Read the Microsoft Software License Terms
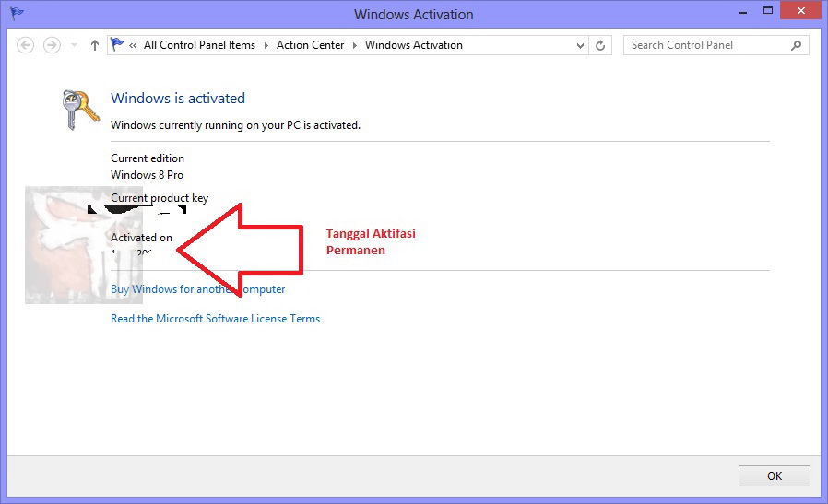The height and width of the screenshot is (504, 828). click(x=215, y=319)
